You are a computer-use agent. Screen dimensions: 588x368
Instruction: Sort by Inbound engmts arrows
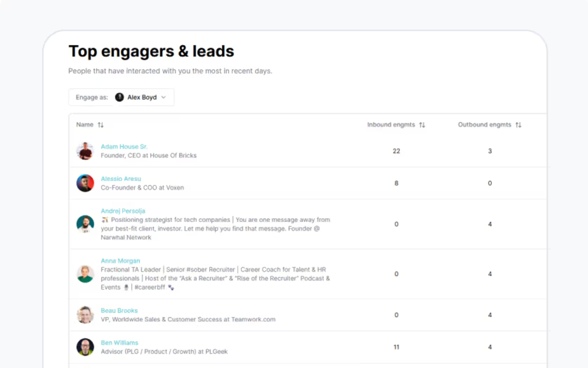[x=422, y=125]
